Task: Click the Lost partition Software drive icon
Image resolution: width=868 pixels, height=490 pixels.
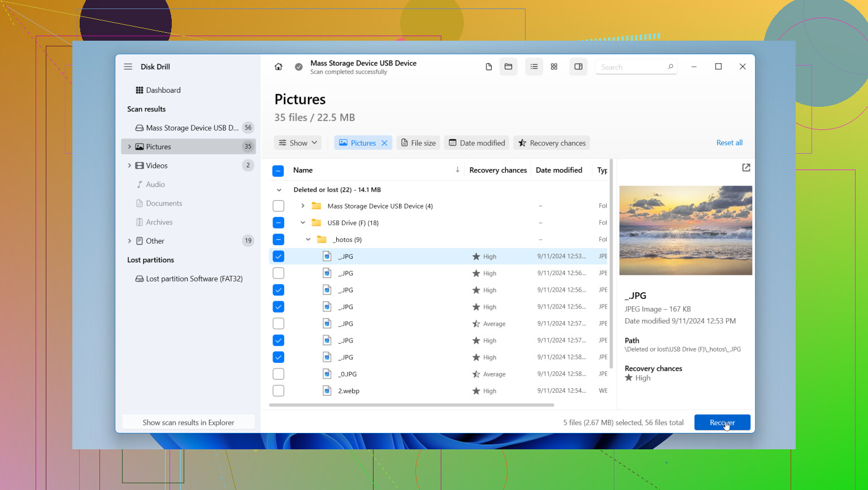Action: [139, 279]
